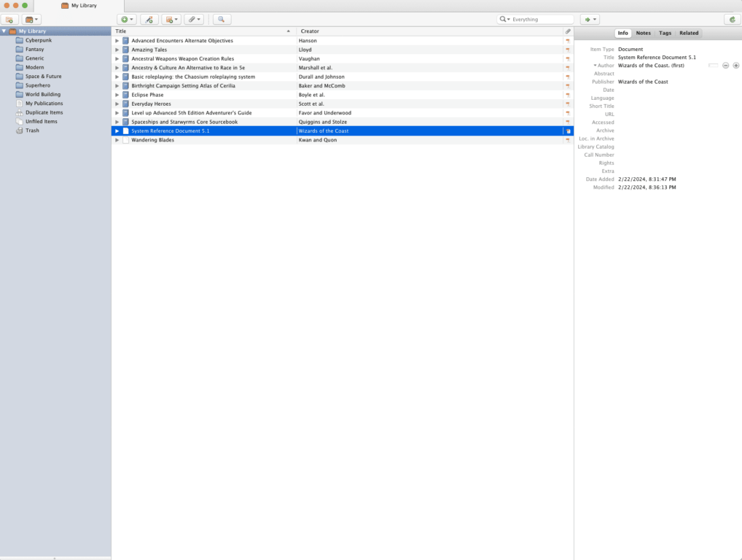This screenshot has width=742, height=560.
Task: Open Advanced Search with the magnifying glass
Action: 221,19
